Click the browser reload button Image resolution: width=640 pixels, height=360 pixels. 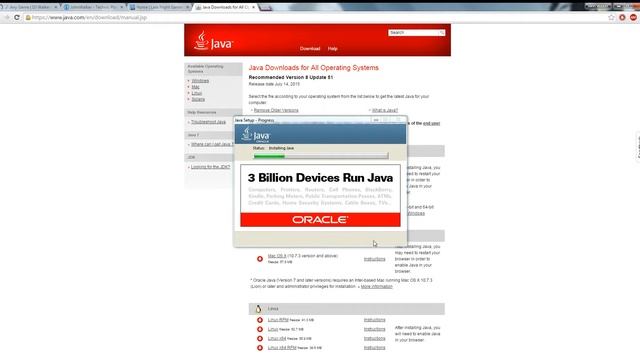pos(17,18)
